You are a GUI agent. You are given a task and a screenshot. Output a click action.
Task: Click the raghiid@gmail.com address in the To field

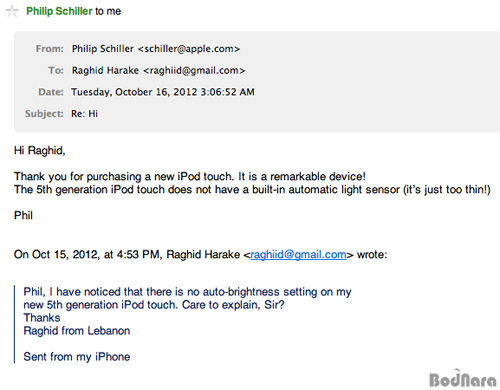coord(194,71)
